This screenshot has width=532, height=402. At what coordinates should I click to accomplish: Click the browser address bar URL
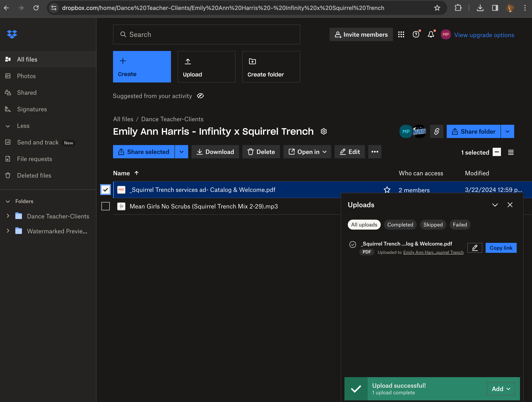223,8
